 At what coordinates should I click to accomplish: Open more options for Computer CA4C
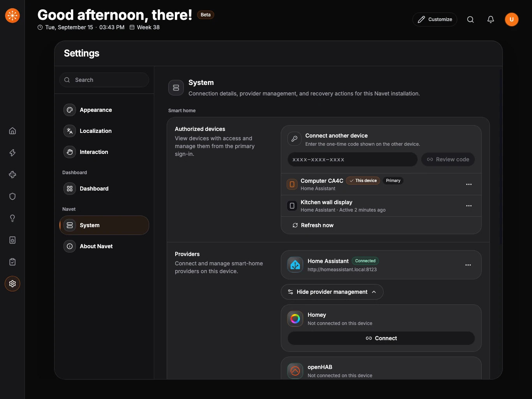tap(469, 184)
